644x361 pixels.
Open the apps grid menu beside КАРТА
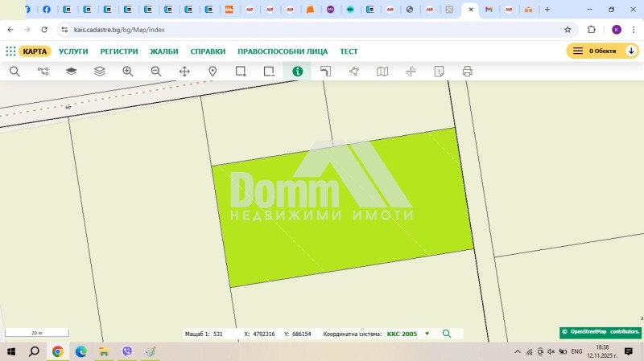(x=10, y=51)
